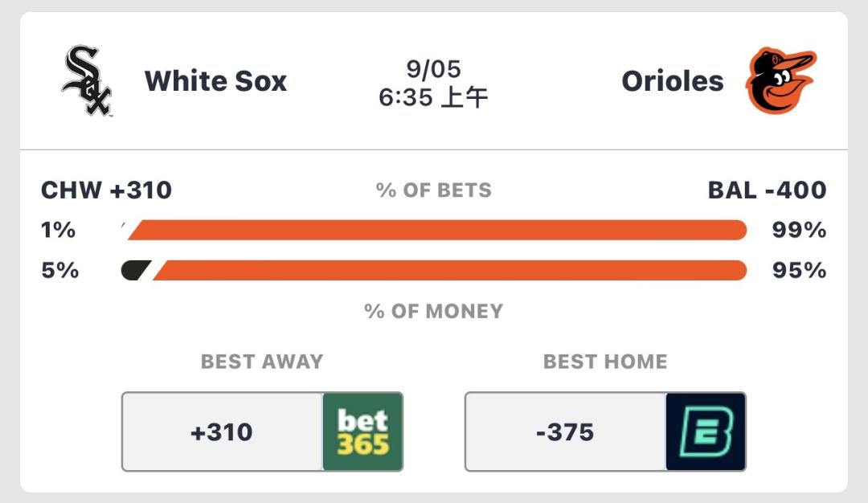
Task: Click the White Sox team logo
Action: coord(87,81)
